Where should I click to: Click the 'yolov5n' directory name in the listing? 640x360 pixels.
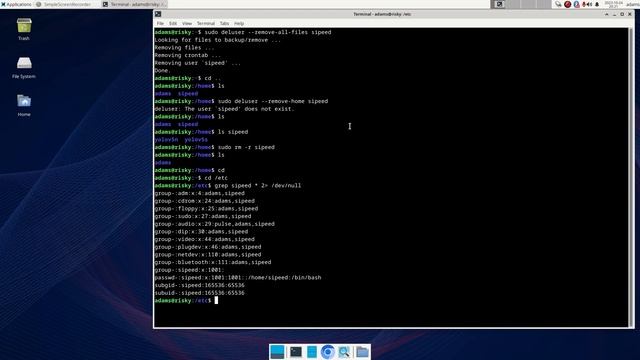point(166,140)
